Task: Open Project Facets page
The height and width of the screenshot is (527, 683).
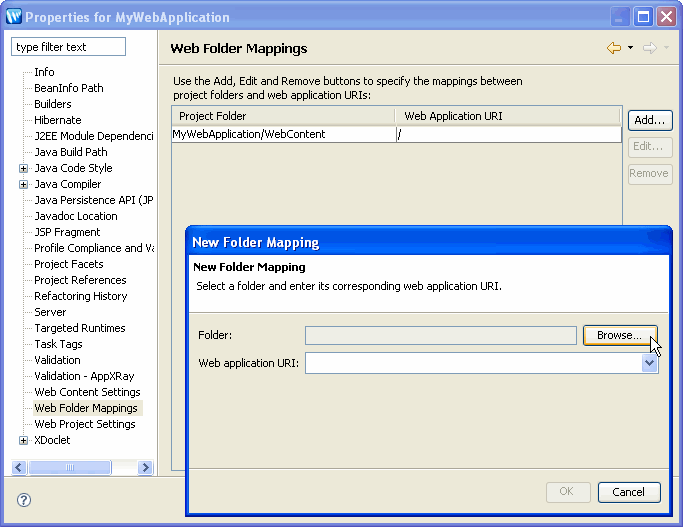Action: click(x=69, y=264)
